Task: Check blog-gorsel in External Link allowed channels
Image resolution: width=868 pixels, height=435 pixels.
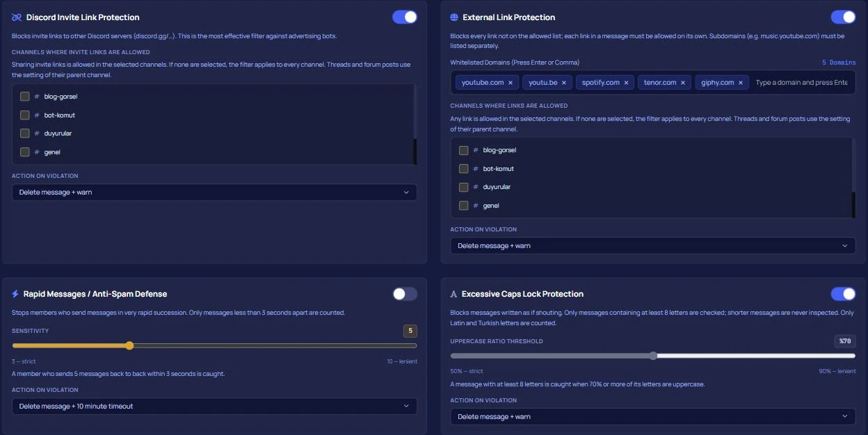Action: (x=464, y=150)
